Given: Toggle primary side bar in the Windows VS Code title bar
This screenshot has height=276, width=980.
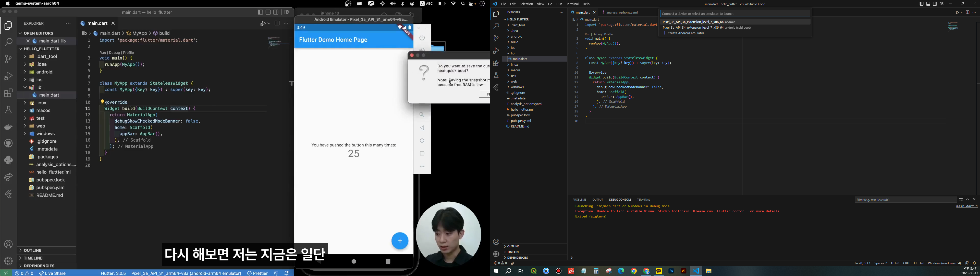Looking at the screenshot, I should point(921,4).
